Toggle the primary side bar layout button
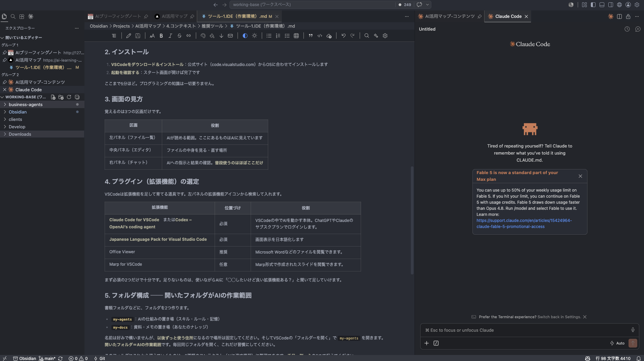 coord(593,5)
